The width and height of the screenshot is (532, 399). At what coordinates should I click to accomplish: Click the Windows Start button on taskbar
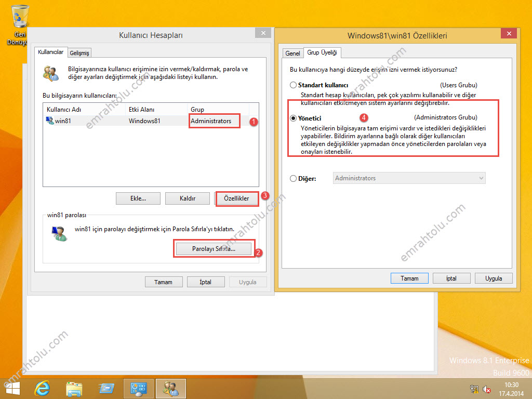pos(13,389)
